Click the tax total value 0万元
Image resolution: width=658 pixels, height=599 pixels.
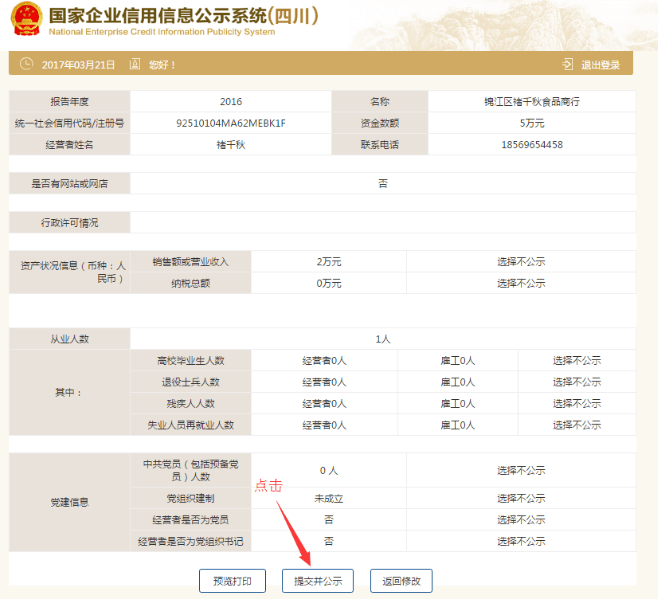pyautogui.click(x=329, y=283)
